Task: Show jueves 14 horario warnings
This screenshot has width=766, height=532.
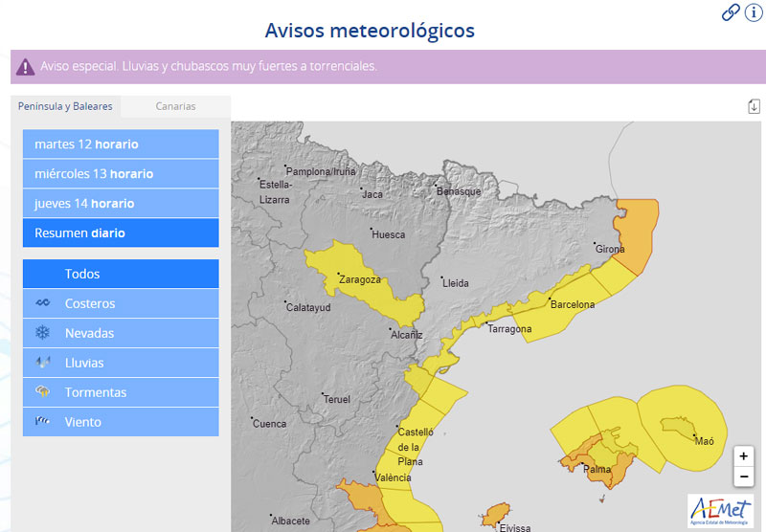Action: pyautogui.click(x=121, y=204)
